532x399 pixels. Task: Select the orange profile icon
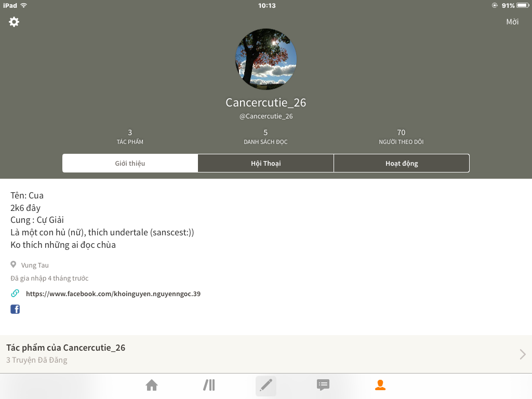[380, 385]
